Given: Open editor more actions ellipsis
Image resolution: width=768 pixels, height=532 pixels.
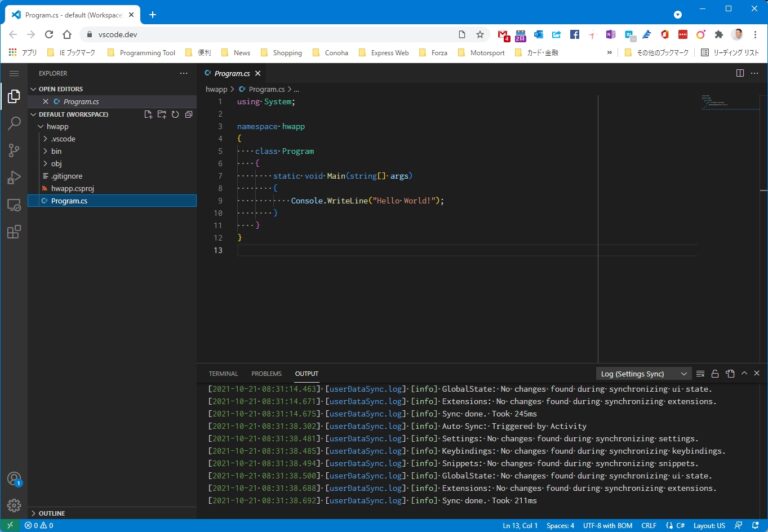Looking at the screenshot, I should (x=754, y=73).
